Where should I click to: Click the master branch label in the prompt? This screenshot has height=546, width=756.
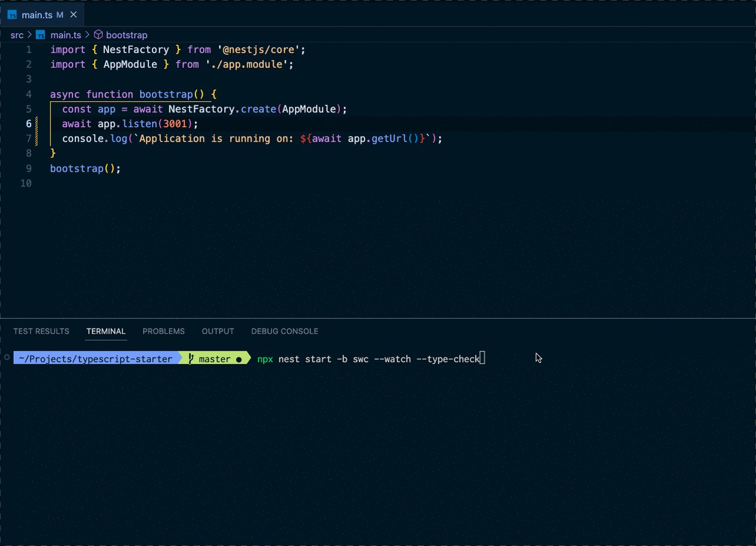point(214,358)
